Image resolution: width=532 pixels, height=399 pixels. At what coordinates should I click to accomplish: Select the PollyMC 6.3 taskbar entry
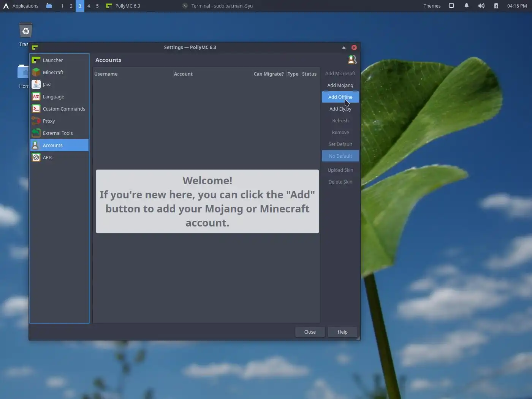[x=123, y=6]
